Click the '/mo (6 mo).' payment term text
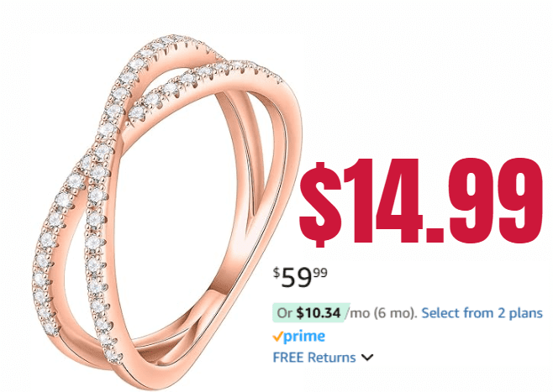Viewport: 553px width, 392px height. coord(382,313)
